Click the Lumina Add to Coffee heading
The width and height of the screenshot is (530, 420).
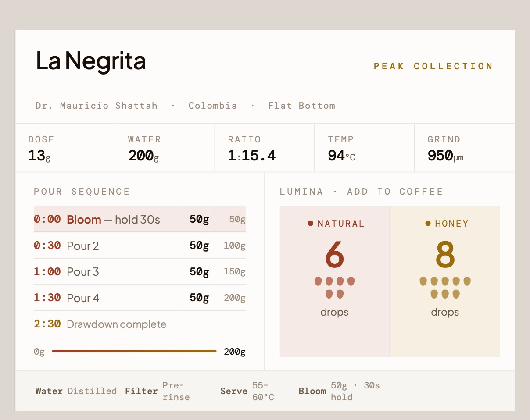click(x=362, y=192)
